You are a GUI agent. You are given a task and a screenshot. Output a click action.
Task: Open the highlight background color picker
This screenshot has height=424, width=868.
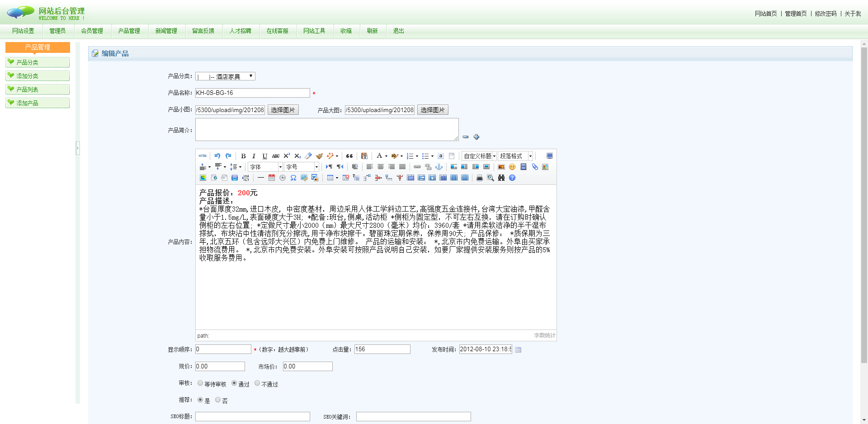[x=395, y=156]
